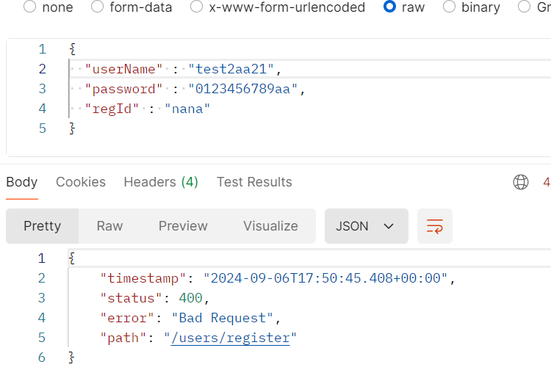Viewport: 551px width, 392px height.
Task: Select the none body radio button
Action: pyautogui.click(x=30, y=7)
